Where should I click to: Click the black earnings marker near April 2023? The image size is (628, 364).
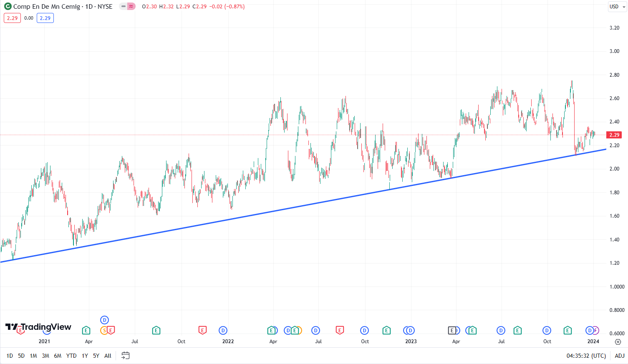pos(452,331)
